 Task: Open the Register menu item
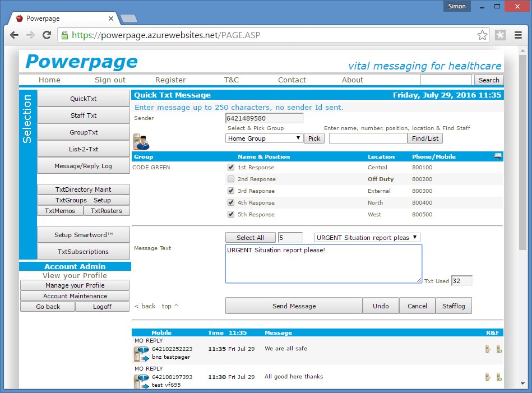pos(170,80)
